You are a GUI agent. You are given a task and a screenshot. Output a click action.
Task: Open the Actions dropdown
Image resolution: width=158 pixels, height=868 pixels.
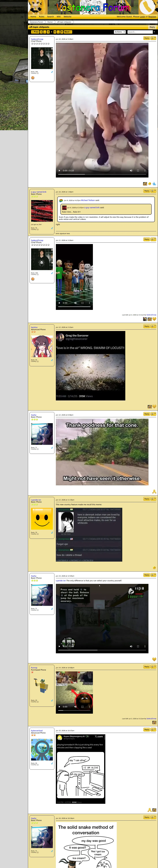(x=120, y=32)
